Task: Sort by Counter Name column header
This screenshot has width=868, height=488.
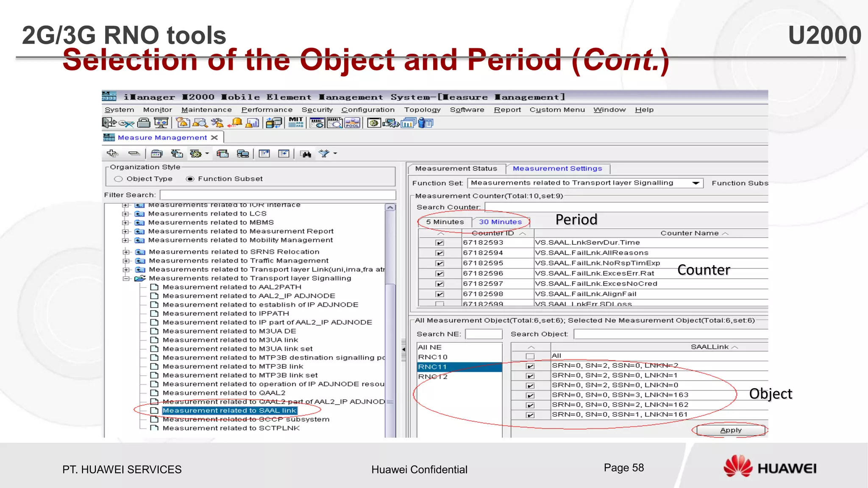Action: tap(651, 233)
